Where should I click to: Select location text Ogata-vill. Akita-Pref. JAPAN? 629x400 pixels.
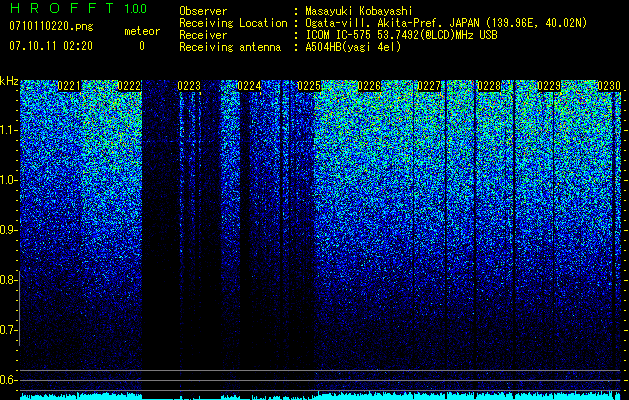392,23
